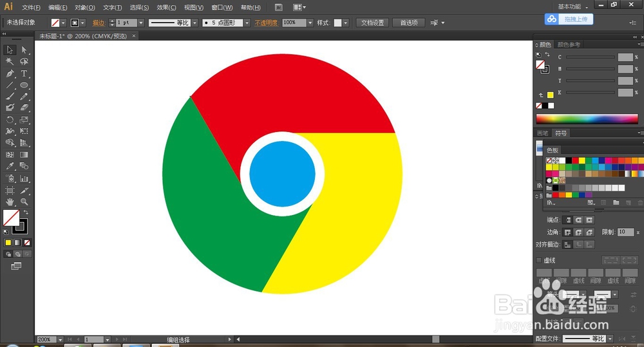Select the Line Segment tool
The width and height of the screenshot is (644, 347).
click(10, 85)
